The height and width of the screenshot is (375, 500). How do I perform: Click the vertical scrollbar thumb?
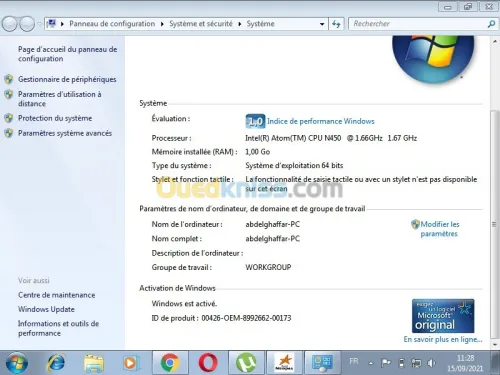pyautogui.click(x=495, y=224)
